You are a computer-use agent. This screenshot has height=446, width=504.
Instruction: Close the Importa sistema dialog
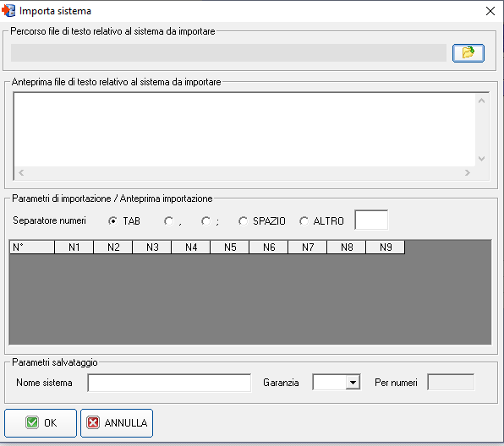(490, 11)
